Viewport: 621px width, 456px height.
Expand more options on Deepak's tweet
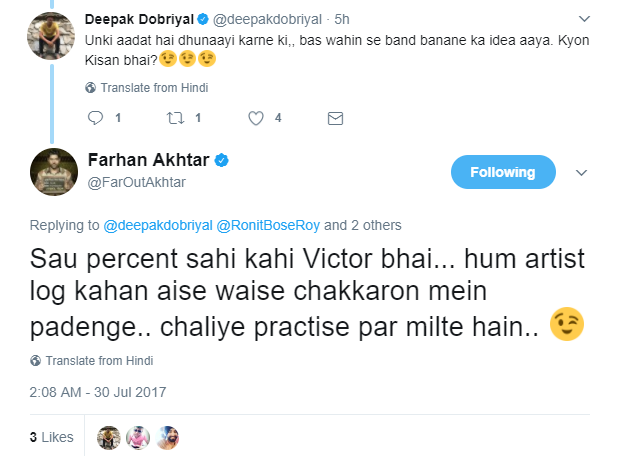[x=584, y=19]
